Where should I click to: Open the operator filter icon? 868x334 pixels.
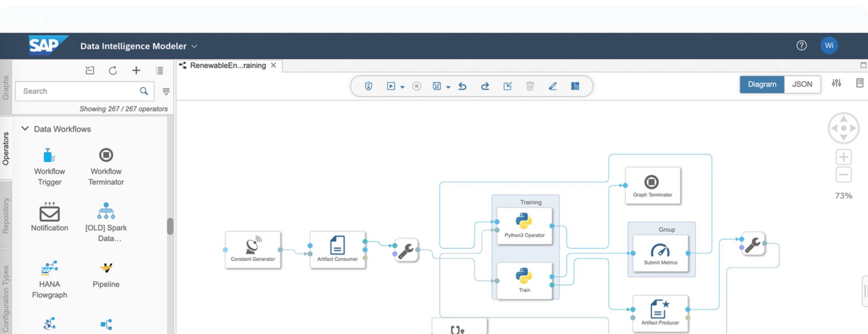tap(166, 91)
